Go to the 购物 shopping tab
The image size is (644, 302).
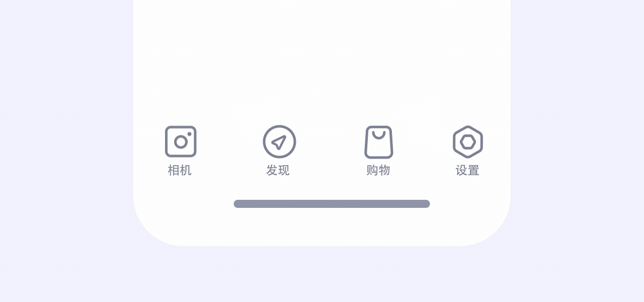378,151
